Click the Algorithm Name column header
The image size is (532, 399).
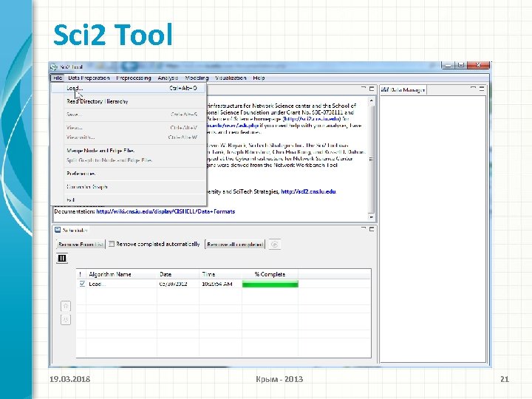point(121,274)
